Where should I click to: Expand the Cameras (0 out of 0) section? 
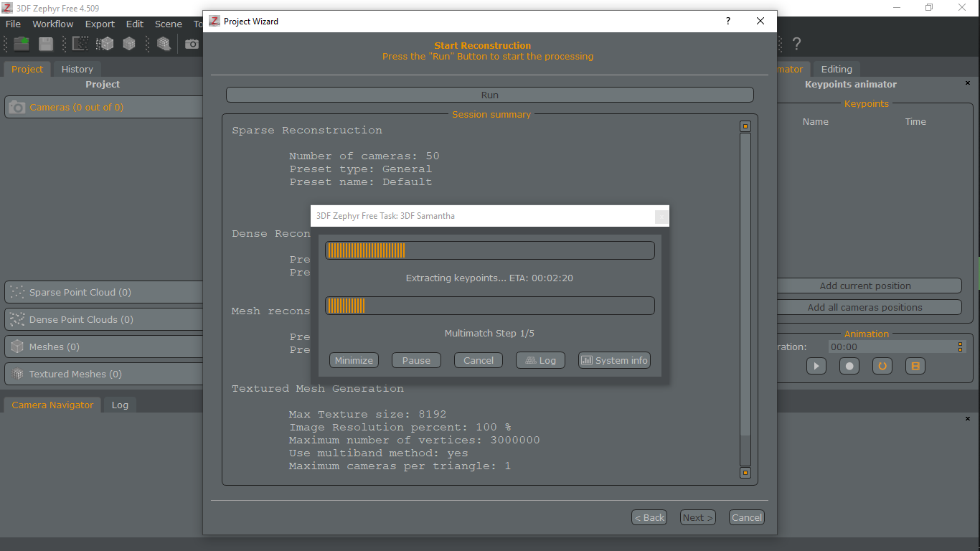105,107
